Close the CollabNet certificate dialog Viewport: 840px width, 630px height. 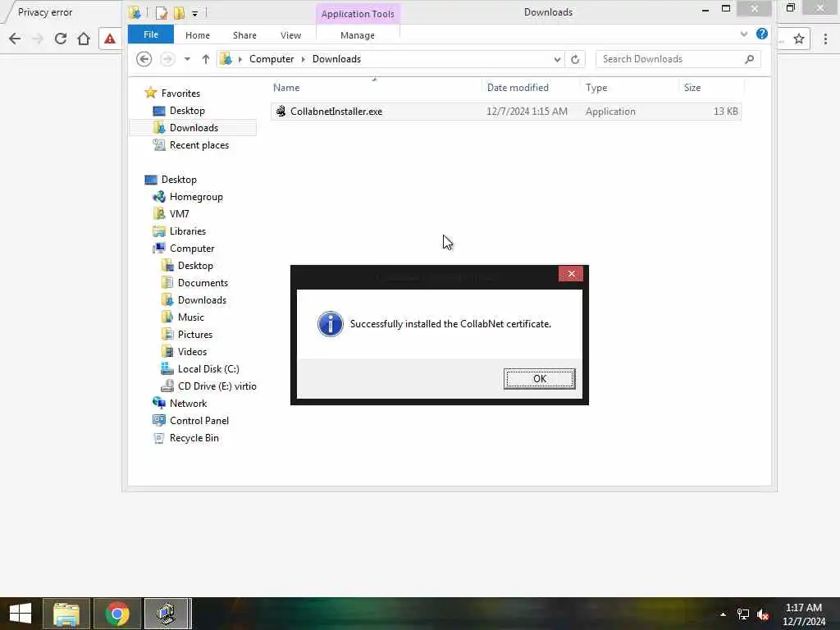click(571, 274)
